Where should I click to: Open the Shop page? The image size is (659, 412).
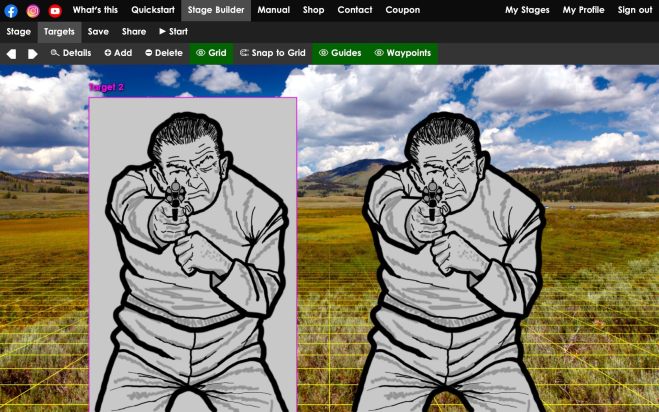pyautogui.click(x=313, y=10)
